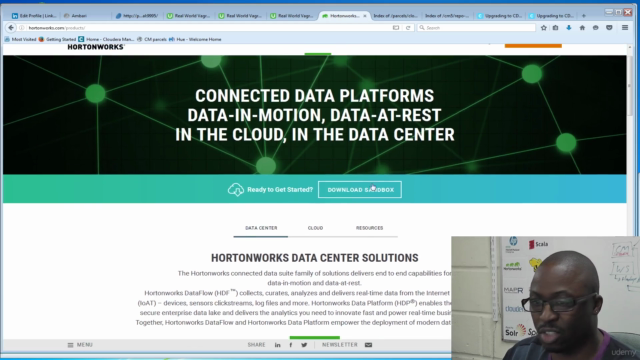Open the footer MENU hamburger icon
The width and height of the screenshot is (640, 360).
(70, 345)
